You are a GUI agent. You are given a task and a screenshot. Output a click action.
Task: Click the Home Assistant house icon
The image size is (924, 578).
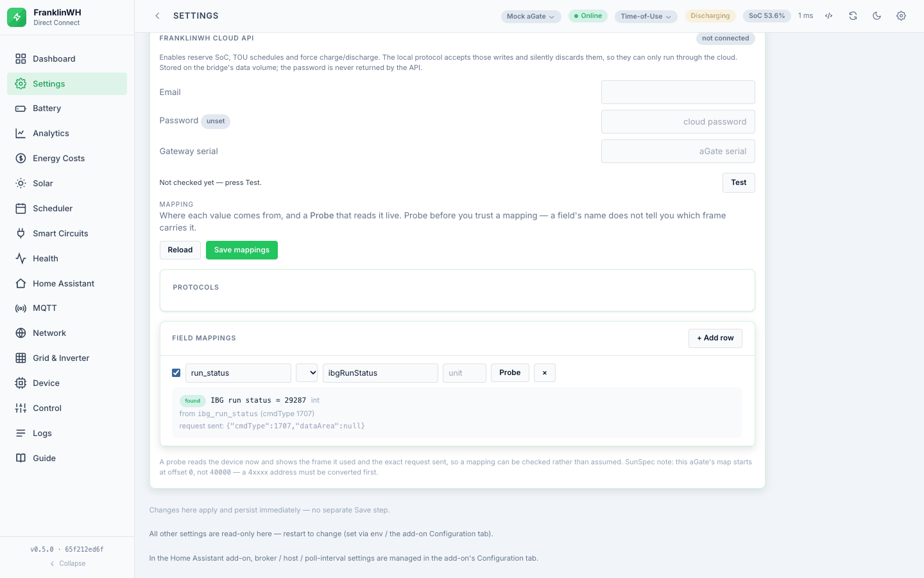coord(21,284)
